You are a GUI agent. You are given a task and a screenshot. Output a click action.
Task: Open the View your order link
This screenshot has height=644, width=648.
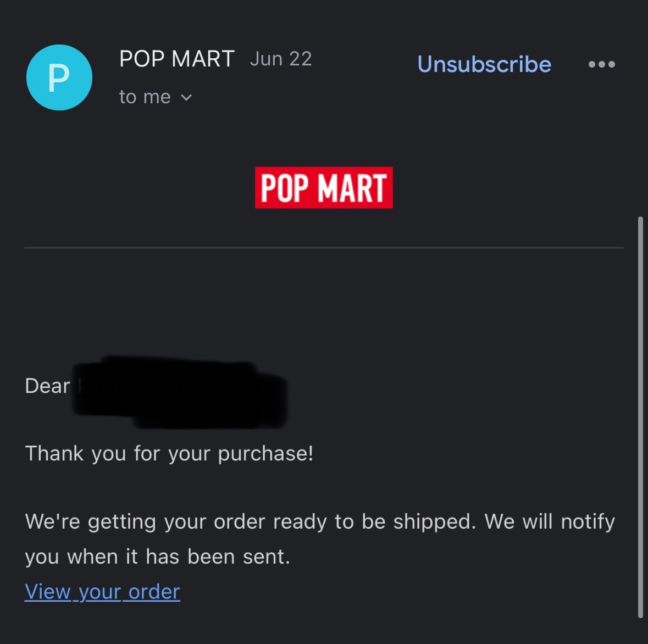coord(102,592)
